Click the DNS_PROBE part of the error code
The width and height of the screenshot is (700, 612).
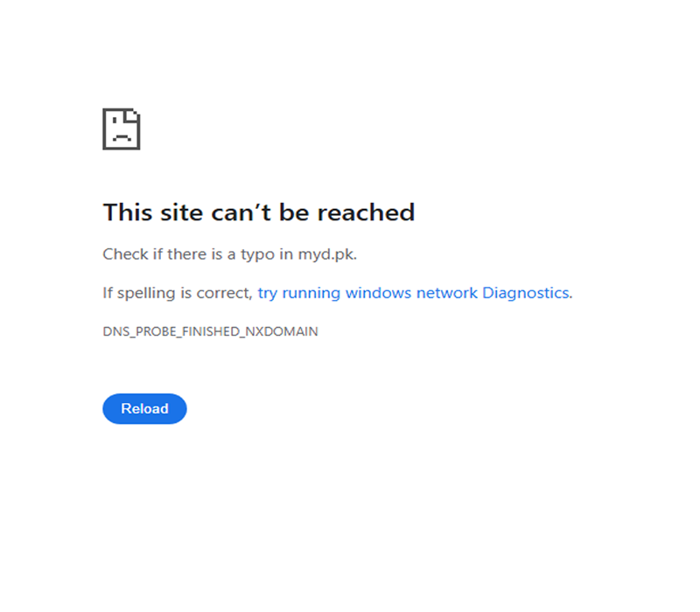click(x=140, y=332)
